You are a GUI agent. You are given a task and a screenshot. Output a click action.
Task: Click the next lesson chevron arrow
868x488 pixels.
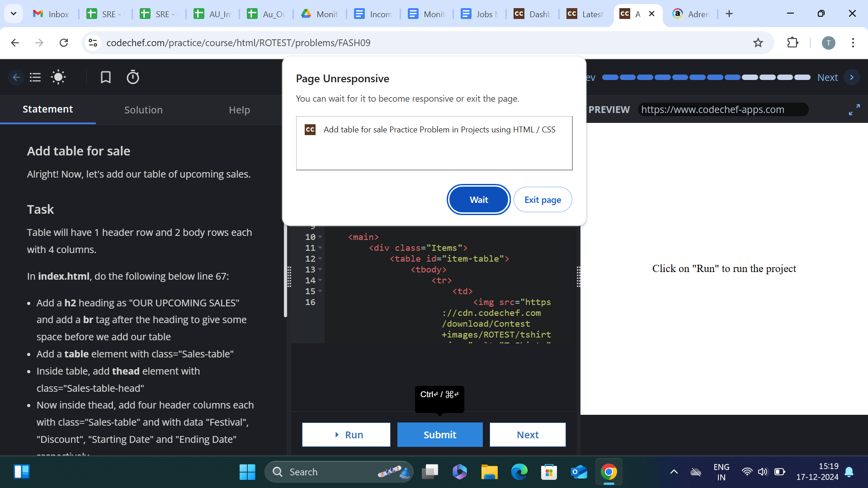(852, 77)
